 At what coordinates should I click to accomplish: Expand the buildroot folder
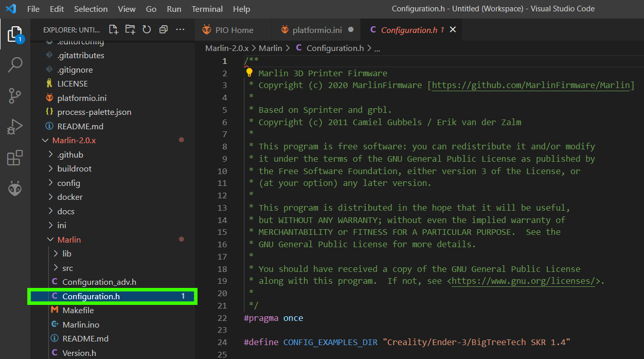[74, 169]
